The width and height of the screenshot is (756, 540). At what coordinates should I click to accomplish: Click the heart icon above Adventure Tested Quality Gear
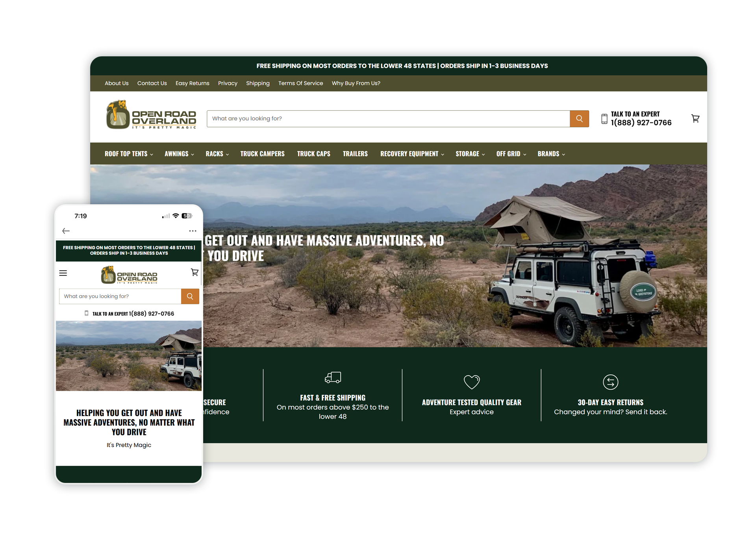472,382
